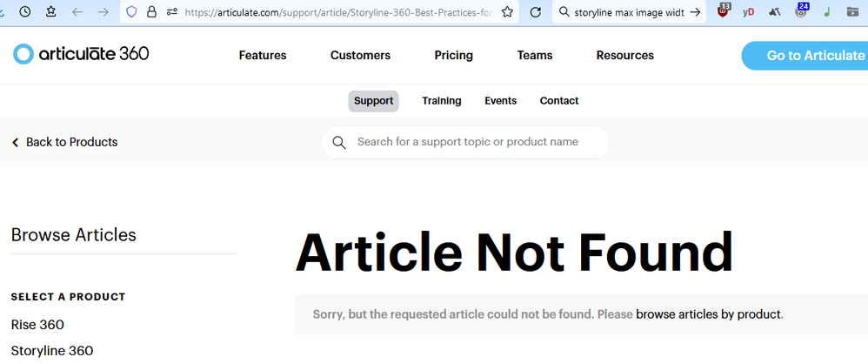Go back with the left arrow button
The height and width of the screenshot is (364, 868).
click(77, 11)
